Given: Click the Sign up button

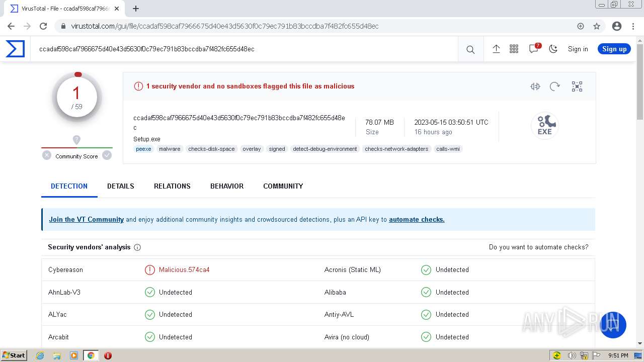Looking at the screenshot, I should pos(614,49).
